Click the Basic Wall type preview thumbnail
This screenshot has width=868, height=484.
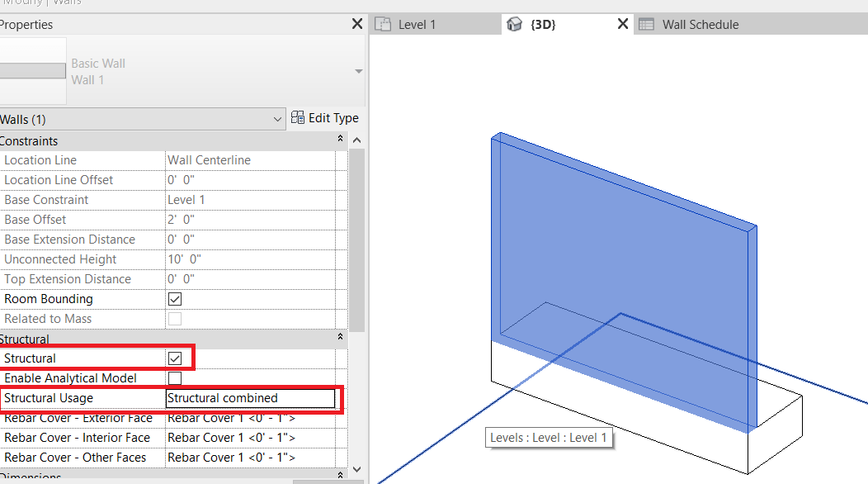[x=33, y=70]
